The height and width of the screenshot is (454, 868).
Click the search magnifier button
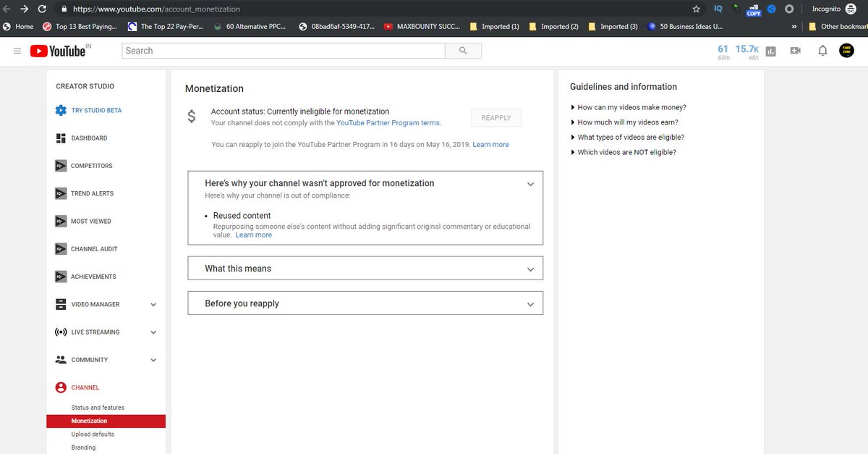coord(463,51)
